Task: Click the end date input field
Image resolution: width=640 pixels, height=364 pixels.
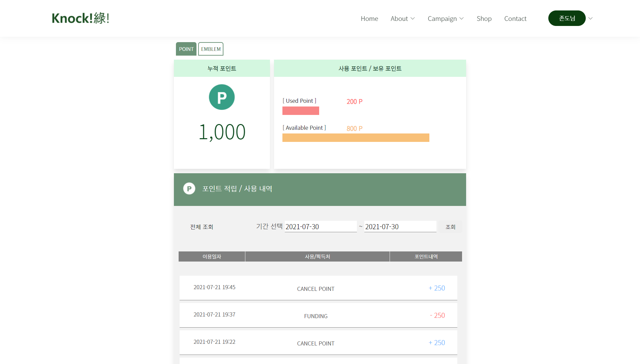Action: 400,226
